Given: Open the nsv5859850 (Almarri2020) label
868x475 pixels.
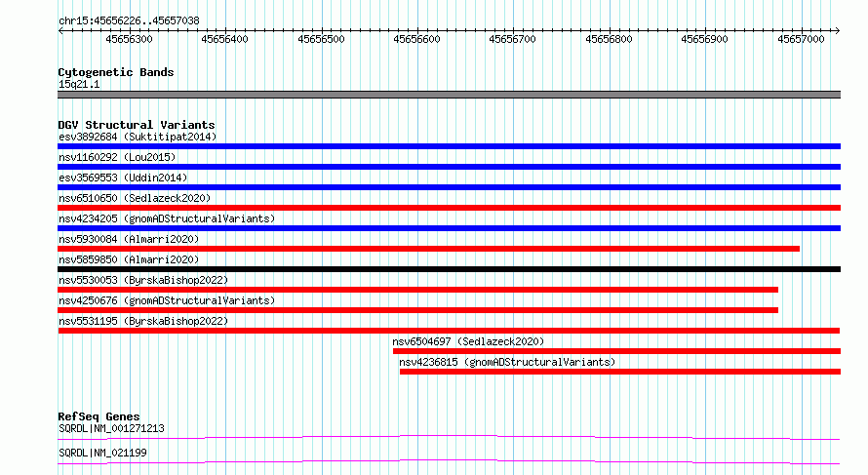Looking at the screenshot, I should (129, 259).
